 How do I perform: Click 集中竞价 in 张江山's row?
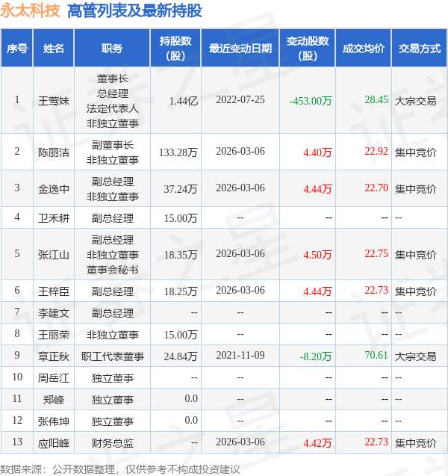[x=416, y=254]
